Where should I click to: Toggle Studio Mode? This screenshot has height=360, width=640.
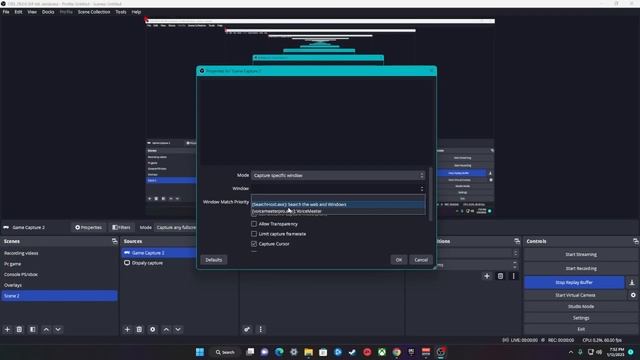pos(581,307)
